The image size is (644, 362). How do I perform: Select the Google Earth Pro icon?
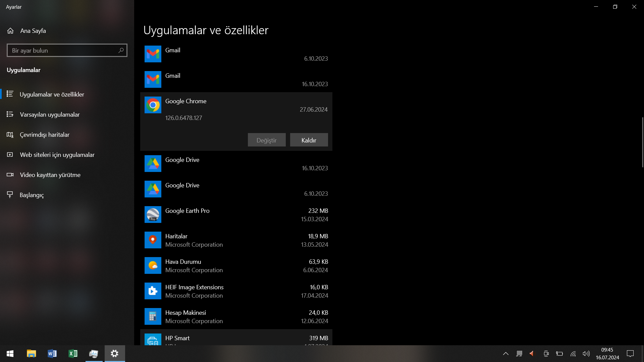153,215
